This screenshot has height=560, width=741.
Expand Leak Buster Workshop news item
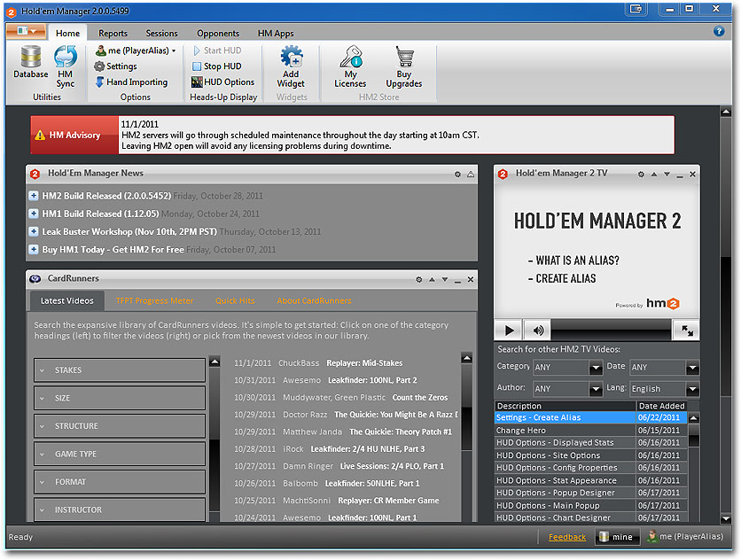pos(34,231)
